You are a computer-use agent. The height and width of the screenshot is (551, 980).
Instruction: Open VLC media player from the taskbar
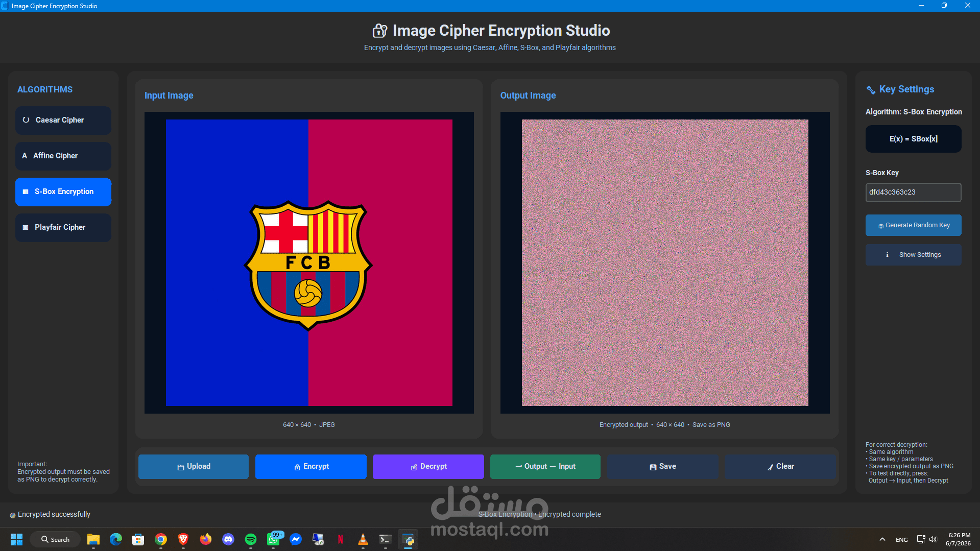[363, 539]
